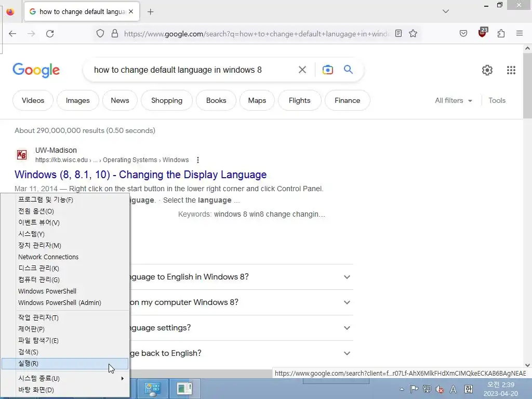Open Google quick settings gear icon
The image size is (532, 399).
487,70
